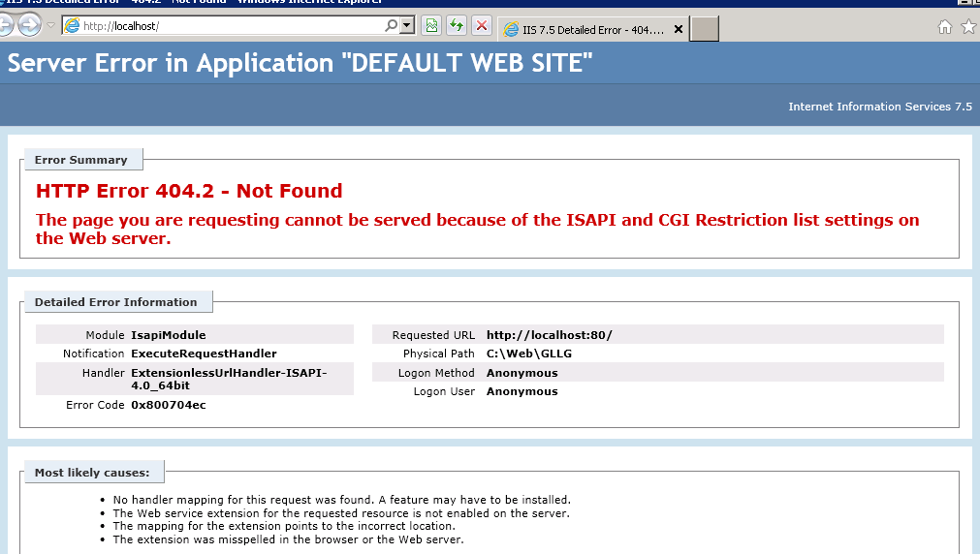Click the Internet Information Services 7.5 text
Screen dimensions: 980x554
880,107
